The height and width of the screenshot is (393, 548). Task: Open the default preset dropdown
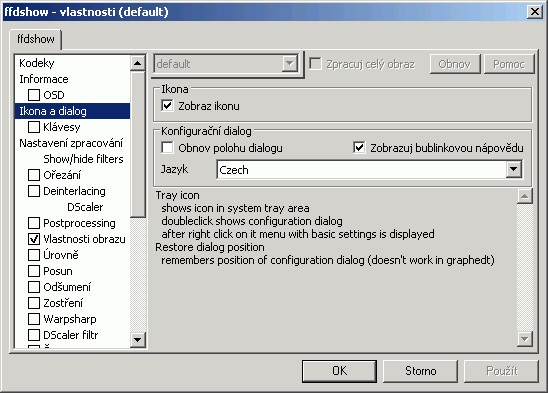290,64
